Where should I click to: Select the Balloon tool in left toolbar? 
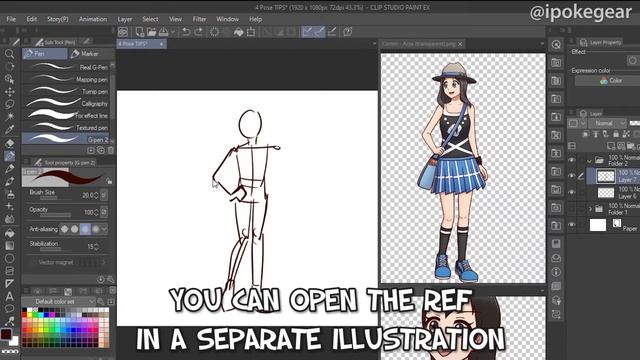click(9, 309)
